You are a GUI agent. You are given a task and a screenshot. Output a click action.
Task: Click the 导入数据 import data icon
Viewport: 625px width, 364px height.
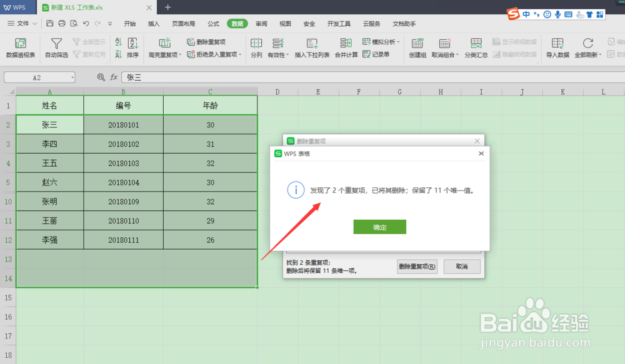pos(557,49)
